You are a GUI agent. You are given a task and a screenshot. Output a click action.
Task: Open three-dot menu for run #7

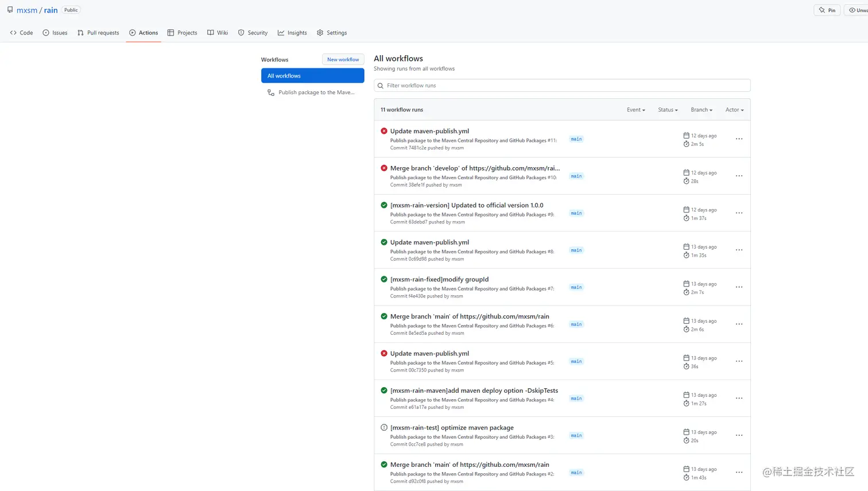point(739,287)
